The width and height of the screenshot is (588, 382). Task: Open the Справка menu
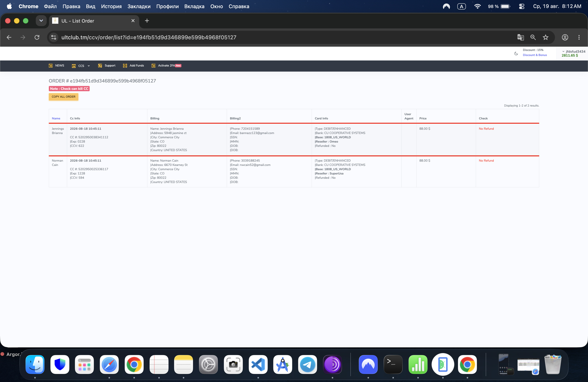click(239, 6)
